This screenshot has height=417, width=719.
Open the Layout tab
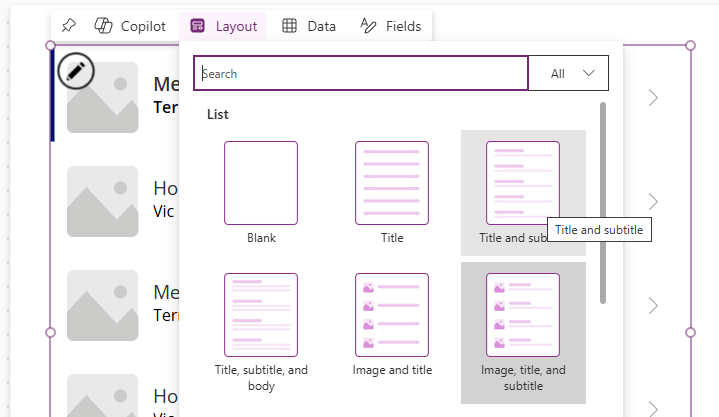pyautogui.click(x=223, y=26)
